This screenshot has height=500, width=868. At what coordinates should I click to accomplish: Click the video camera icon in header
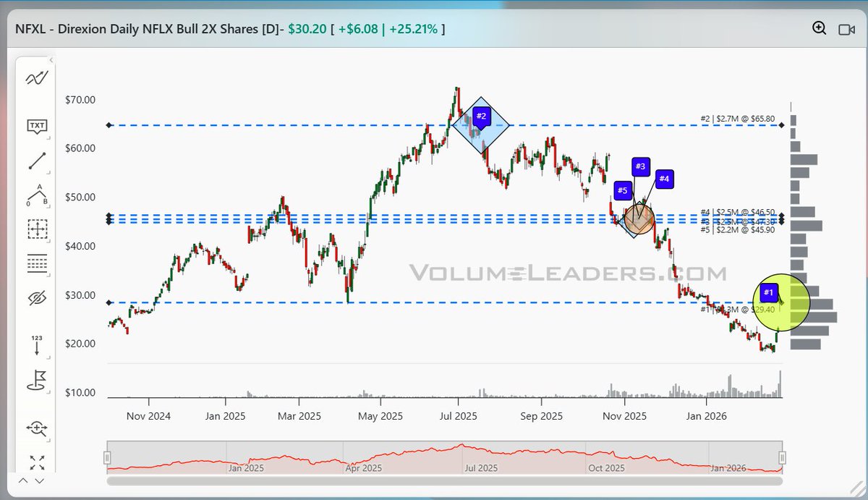(846, 29)
